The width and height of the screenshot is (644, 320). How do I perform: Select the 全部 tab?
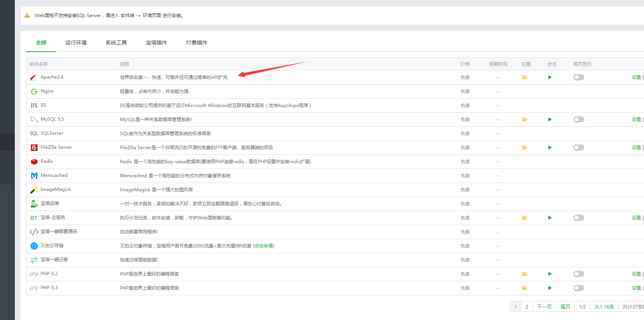point(41,43)
